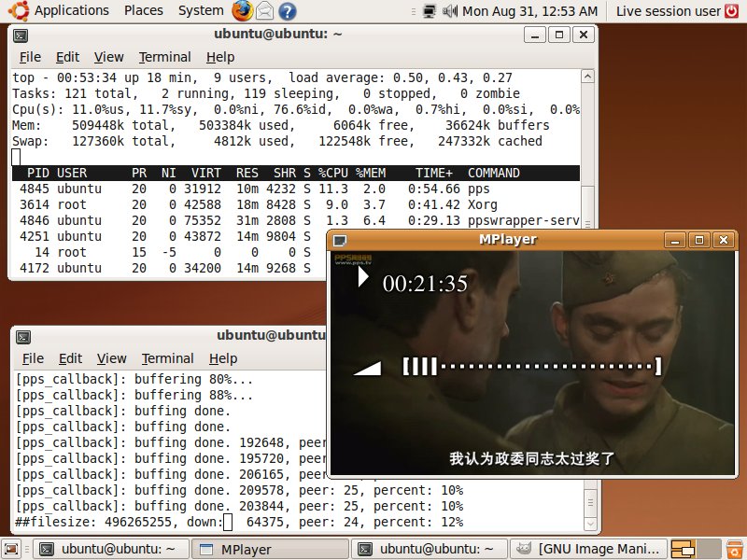Click the Xorg process row
The image size is (747, 560).
click(296, 204)
